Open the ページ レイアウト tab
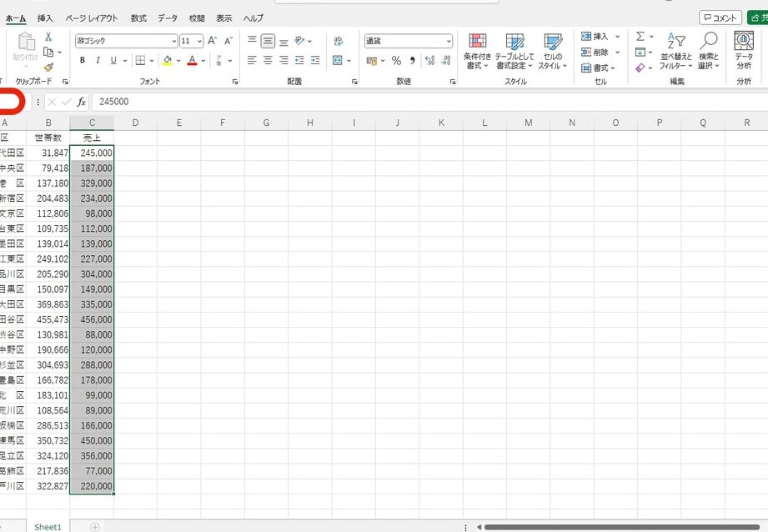The image size is (768, 532). pyautogui.click(x=92, y=18)
